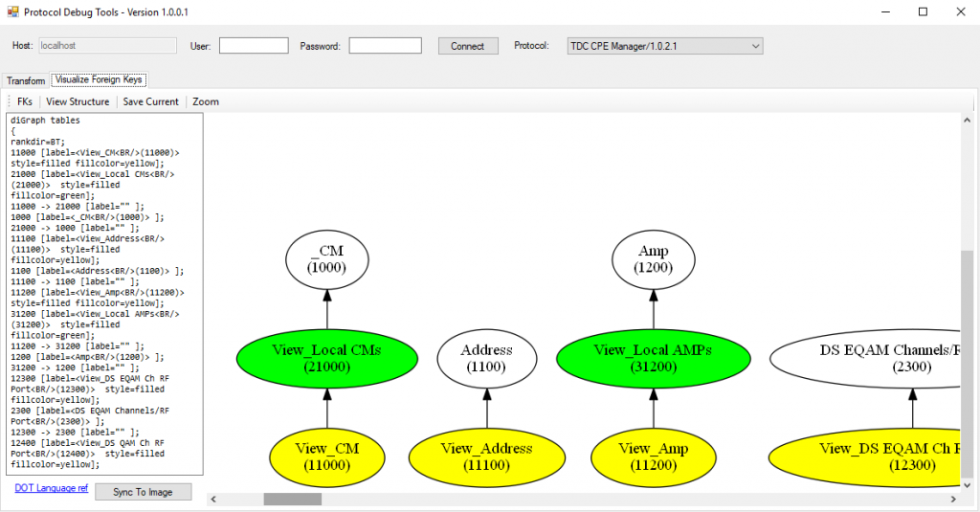This screenshot has width=980, height=512.
Task: Click the yellow View_CM (11000) node
Action: pyautogui.click(x=327, y=457)
